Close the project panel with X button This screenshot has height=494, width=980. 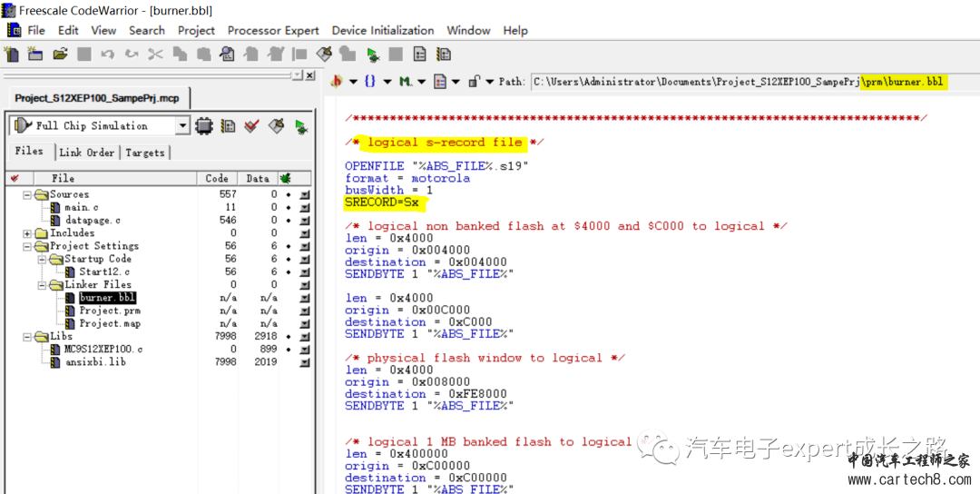pos(310,75)
